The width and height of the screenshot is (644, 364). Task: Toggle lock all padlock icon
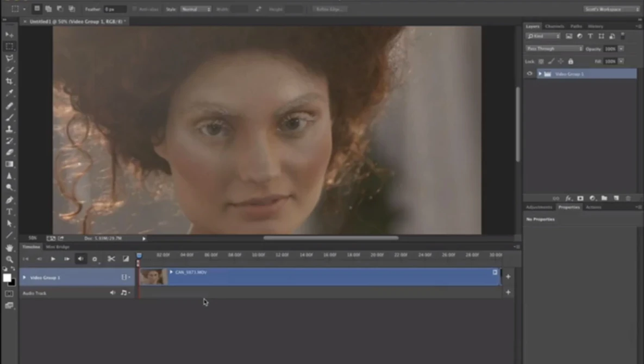coord(571,61)
